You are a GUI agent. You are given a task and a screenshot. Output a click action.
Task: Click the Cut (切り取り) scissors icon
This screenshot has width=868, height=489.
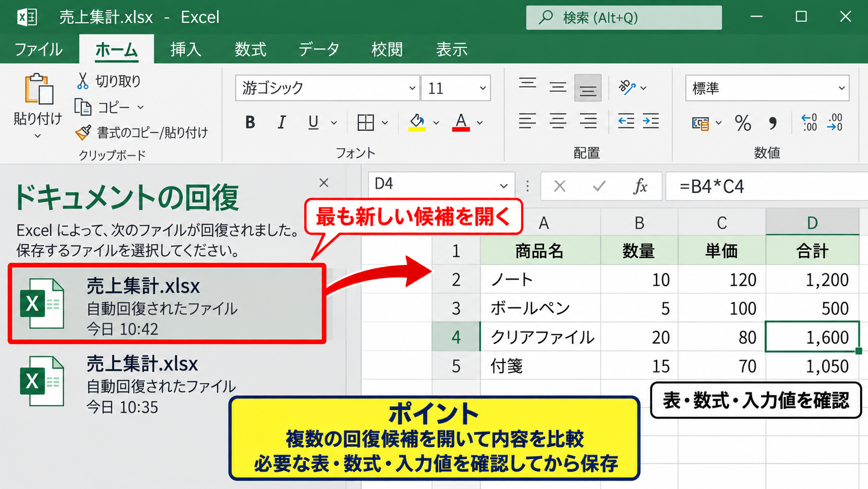tap(83, 81)
